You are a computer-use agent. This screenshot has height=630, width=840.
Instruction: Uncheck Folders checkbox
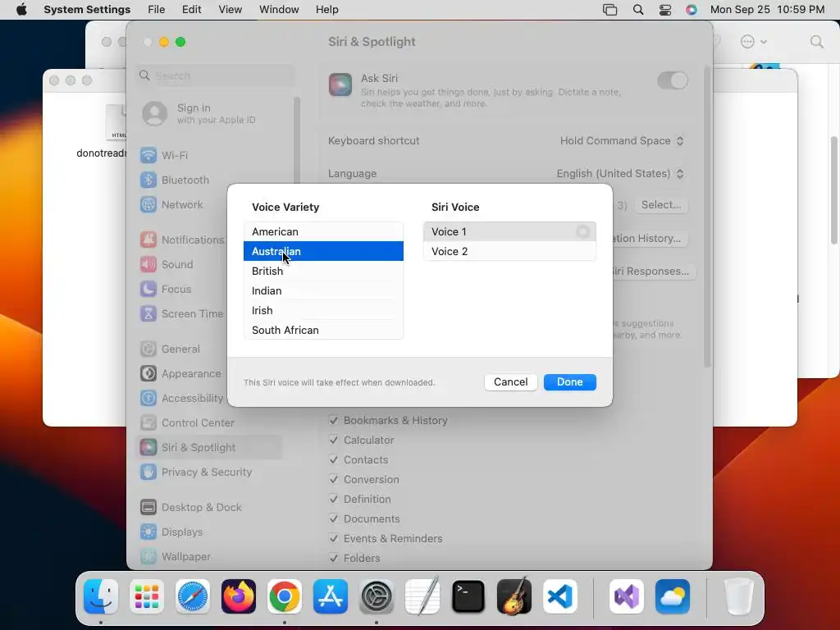pos(334,558)
